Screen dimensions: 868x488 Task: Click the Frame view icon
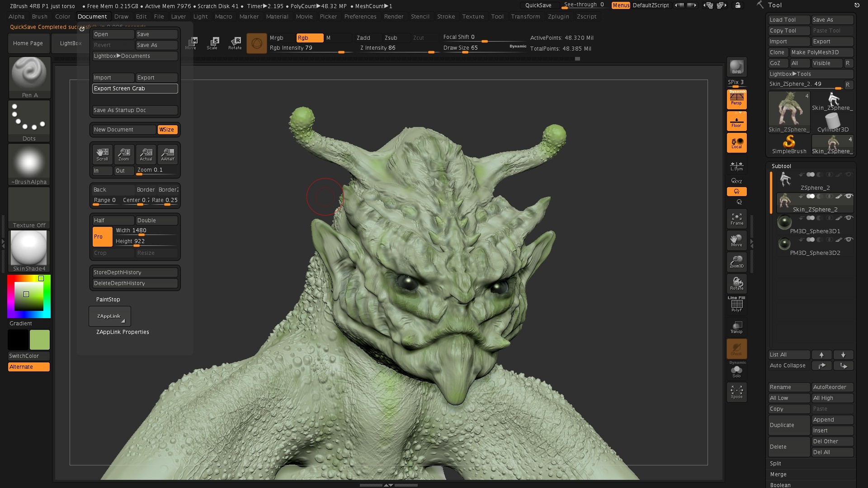click(736, 219)
